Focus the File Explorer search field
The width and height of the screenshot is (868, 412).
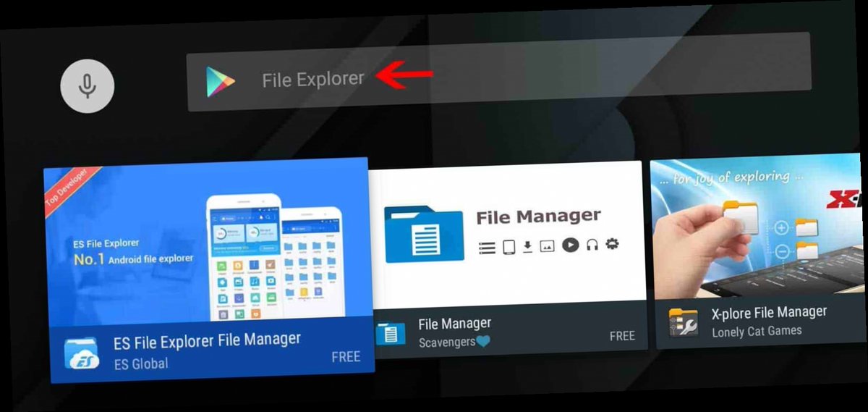(x=499, y=72)
